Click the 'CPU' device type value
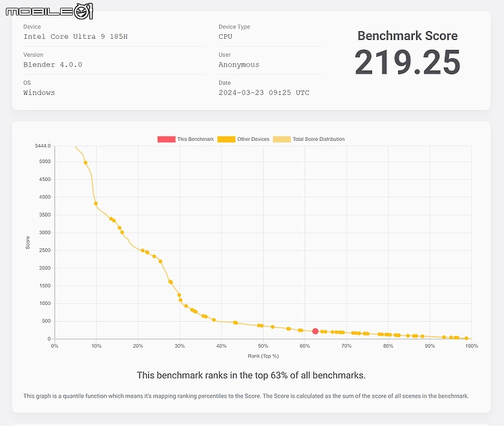 pyautogui.click(x=226, y=37)
